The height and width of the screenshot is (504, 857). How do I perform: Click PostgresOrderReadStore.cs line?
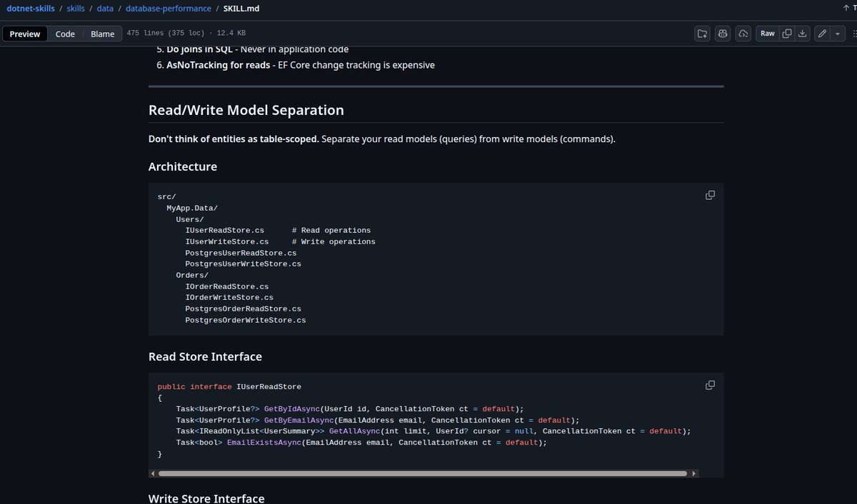(243, 308)
